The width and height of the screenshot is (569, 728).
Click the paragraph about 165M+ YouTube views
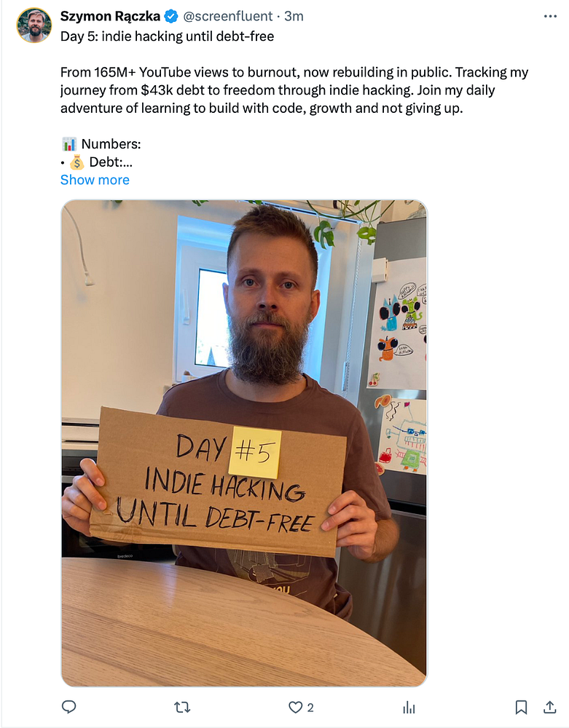point(294,90)
